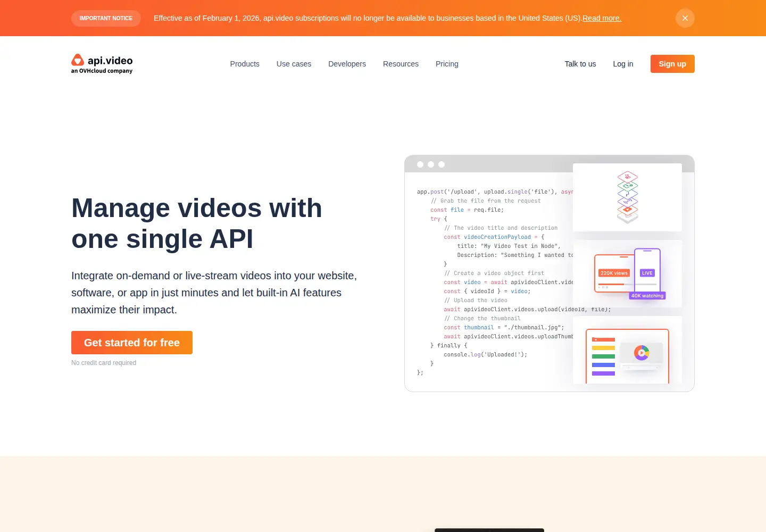
Task: Click the code line 'console.log('Uploaded!');'
Action: pos(486,354)
